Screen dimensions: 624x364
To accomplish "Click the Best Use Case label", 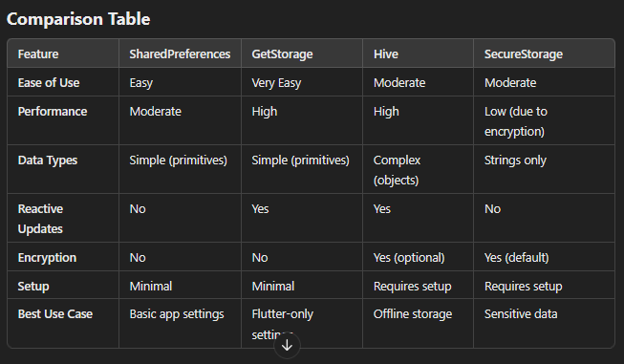I will 55,314.
